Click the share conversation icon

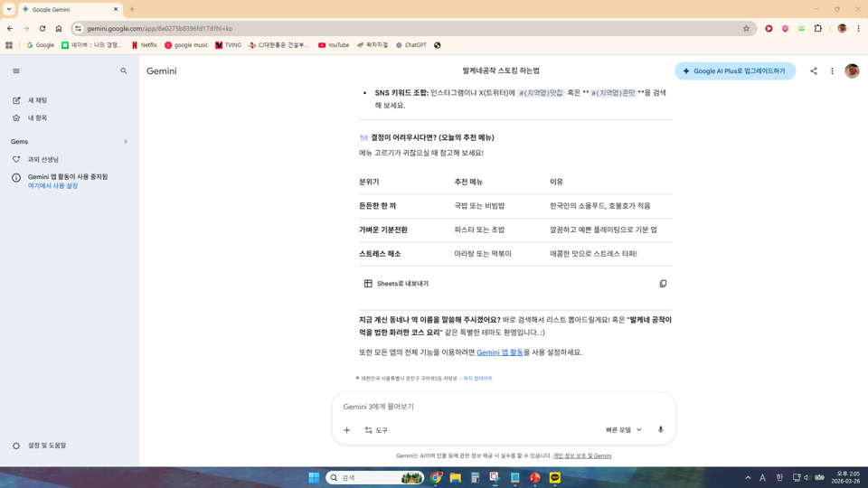coord(813,70)
